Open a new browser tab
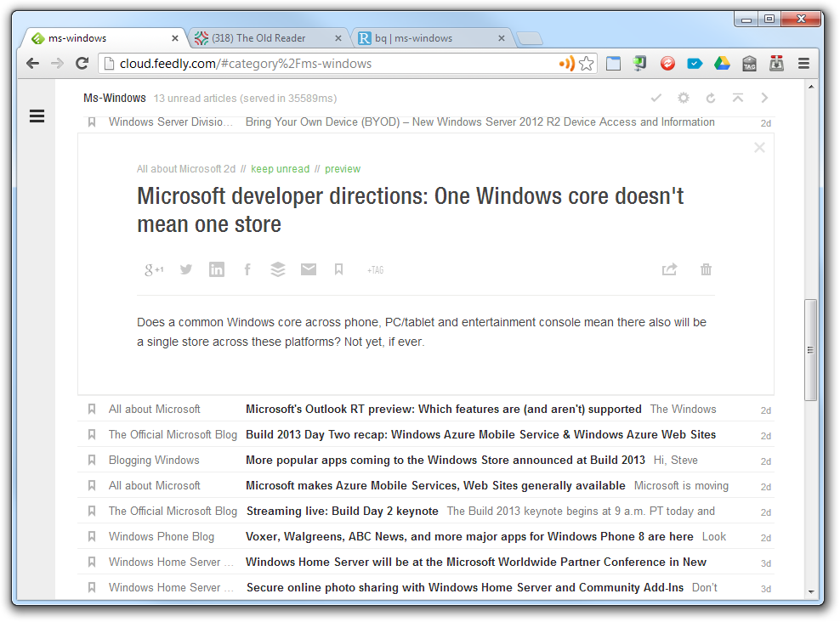The height and width of the screenshot is (622, 840). coord(530,38)
